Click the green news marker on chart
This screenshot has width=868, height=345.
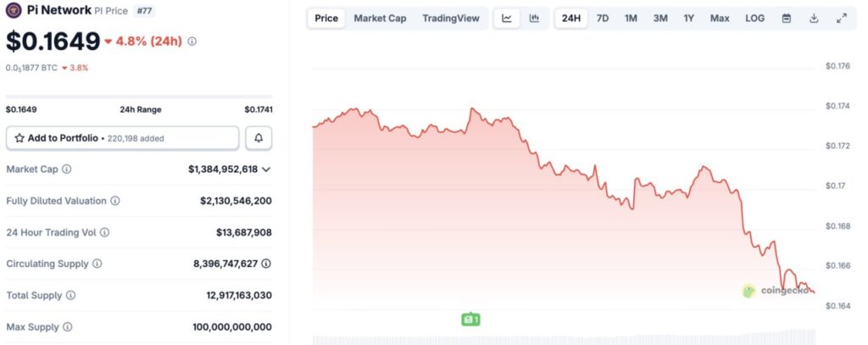click(470, 320)
